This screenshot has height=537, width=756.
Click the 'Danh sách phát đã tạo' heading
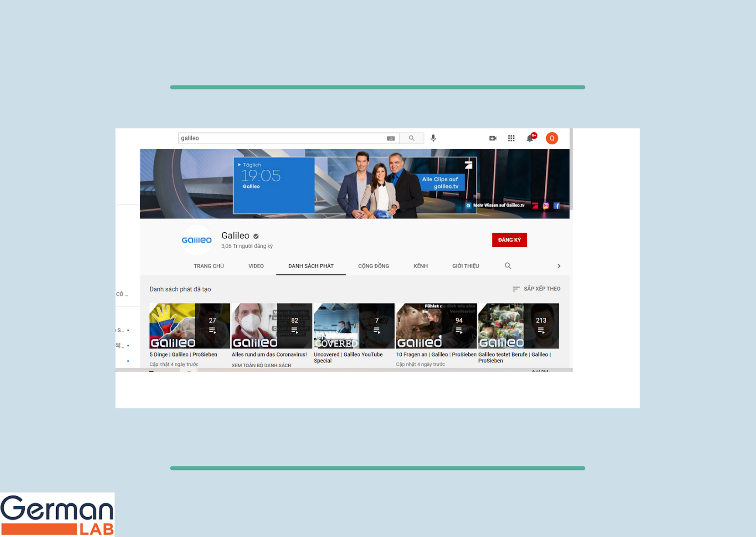click(x=180, y=289)
